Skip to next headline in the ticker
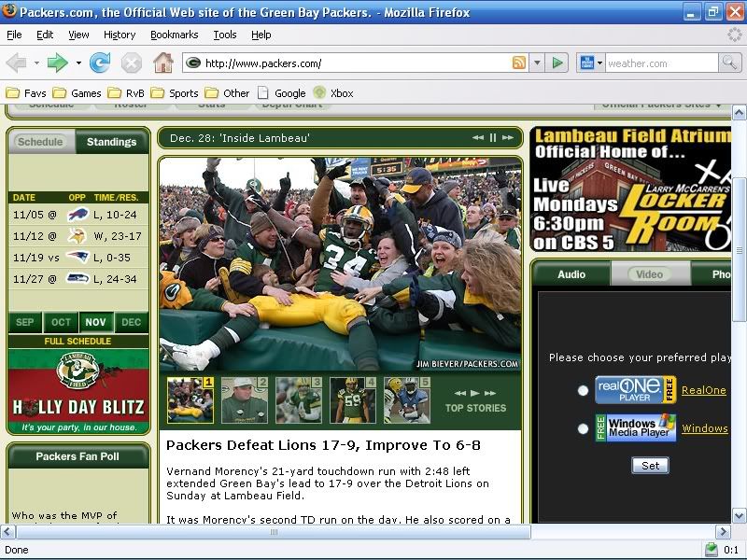 [x=508, y=137]
